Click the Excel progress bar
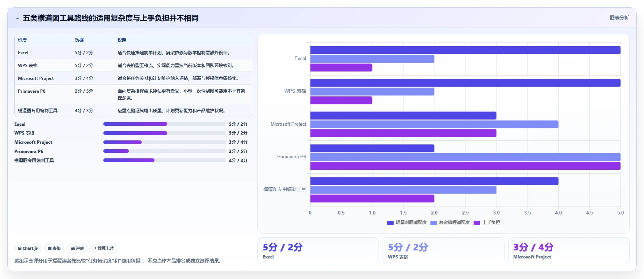Viewport: 644px width, 279px height. tap(164, 124)
